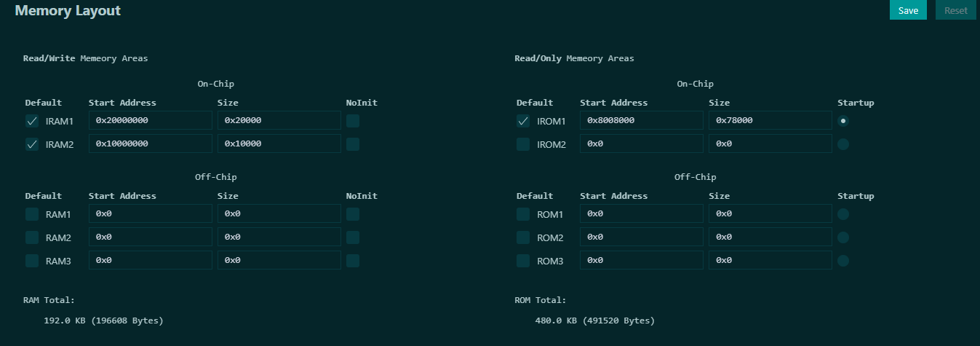The height and width of the screenshot is (346, 980).
Task: Enable NoInit for IRAM2
Action: (x=353, y=144)
